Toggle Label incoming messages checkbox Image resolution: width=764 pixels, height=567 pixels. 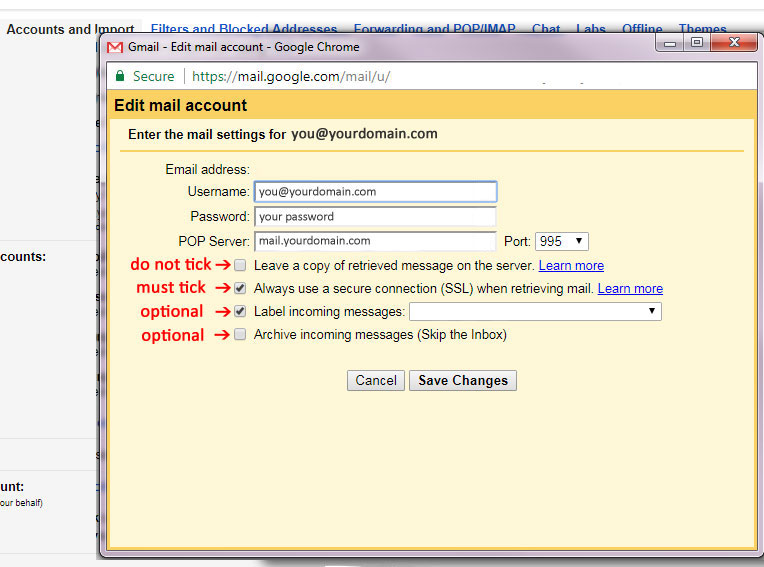[240, 311]
